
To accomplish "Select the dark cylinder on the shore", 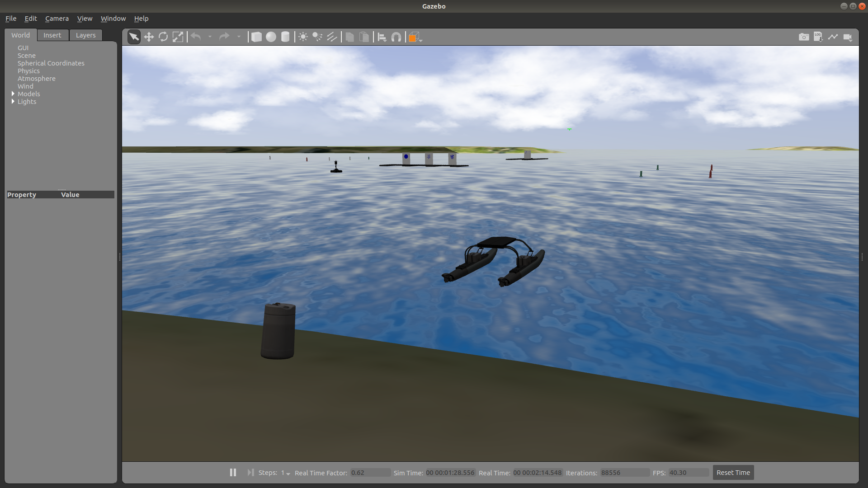I will (x=278, y=331).
